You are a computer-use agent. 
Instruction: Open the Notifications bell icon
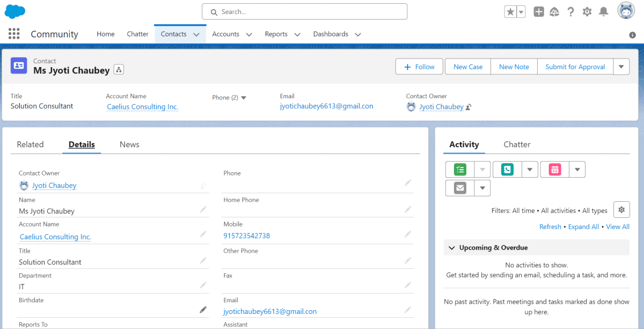point(604,12)
